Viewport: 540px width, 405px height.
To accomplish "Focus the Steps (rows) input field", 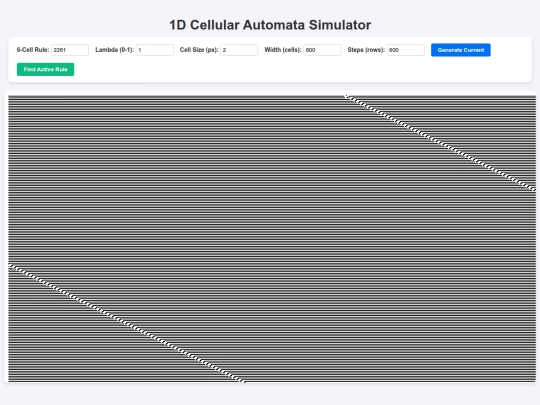I will pyautogui.click(x=406, y=50).
